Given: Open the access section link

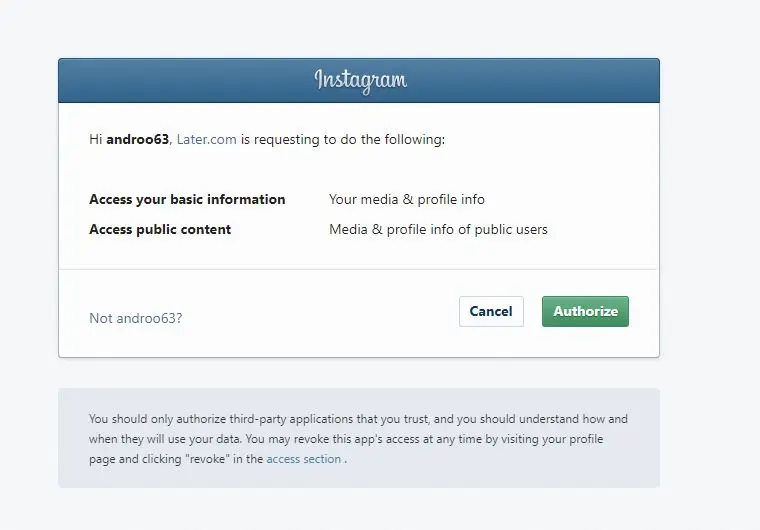Looking at the screenshot, I should pyautogui.click(x=304, y=459).
